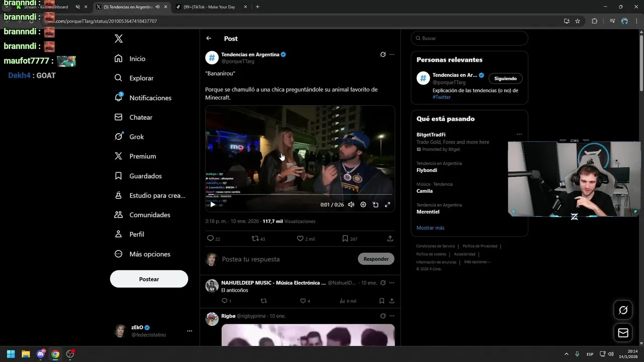This screenshot has width=644, height=362.
Task: View analytics on NAHUELDEEP's comment
Action: [x=348, y=301]
